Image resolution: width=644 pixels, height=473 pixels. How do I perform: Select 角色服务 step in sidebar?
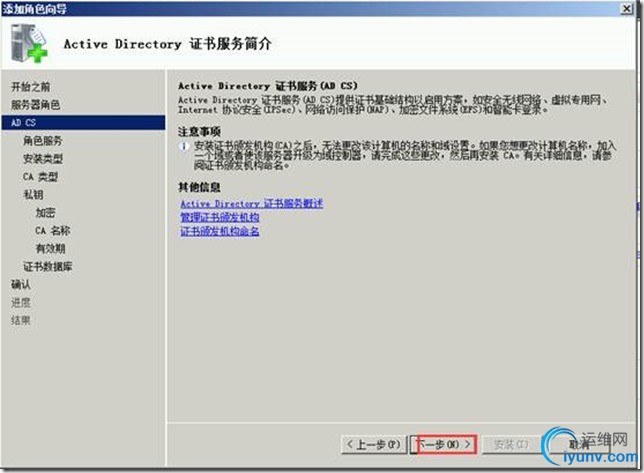[43, 141]
